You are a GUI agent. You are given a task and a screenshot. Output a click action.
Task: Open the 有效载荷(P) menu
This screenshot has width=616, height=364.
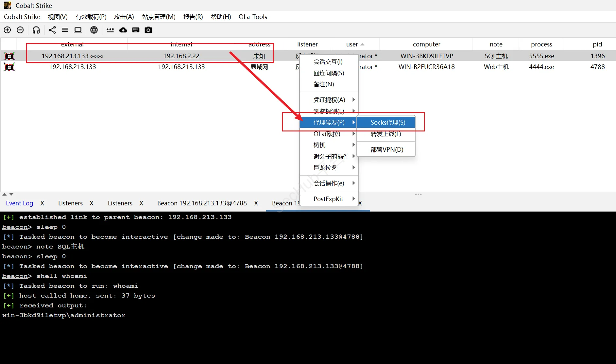click(x=91, y=17)
